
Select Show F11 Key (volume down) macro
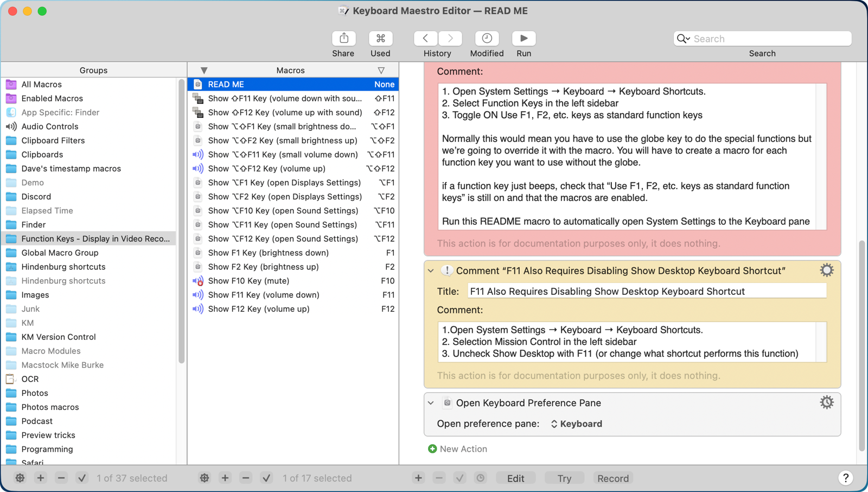[x=293, y=295]
